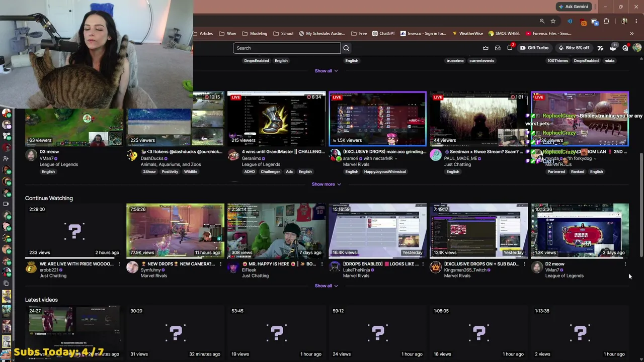Open the WeatherWise bookmark
Screen dimensions: 644x362
[467, 34]
